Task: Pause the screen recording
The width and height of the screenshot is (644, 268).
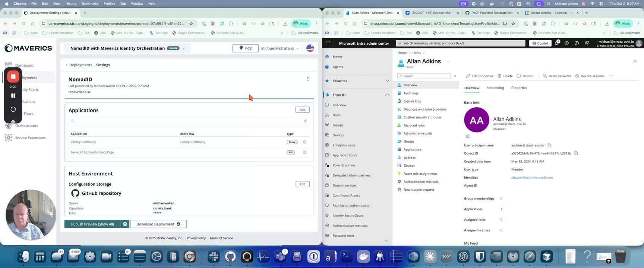Action: (13, 96)
